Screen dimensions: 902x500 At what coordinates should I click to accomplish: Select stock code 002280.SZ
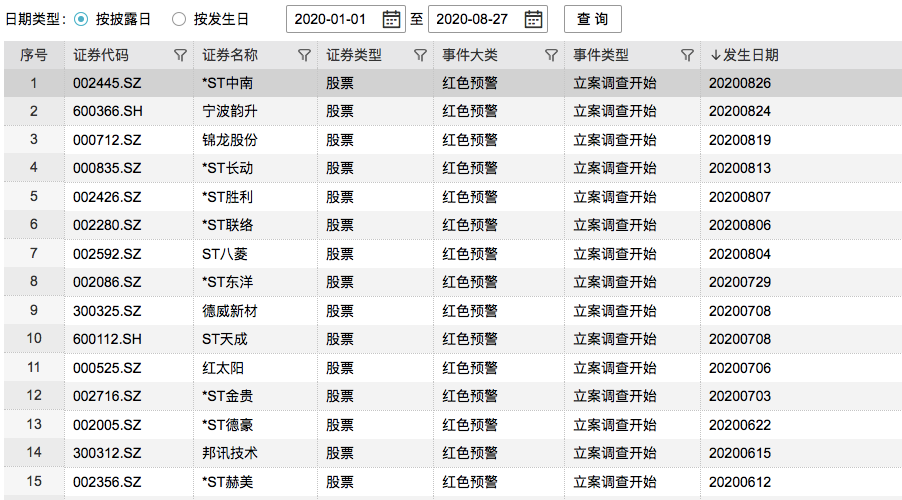click(x=107, y=225)
